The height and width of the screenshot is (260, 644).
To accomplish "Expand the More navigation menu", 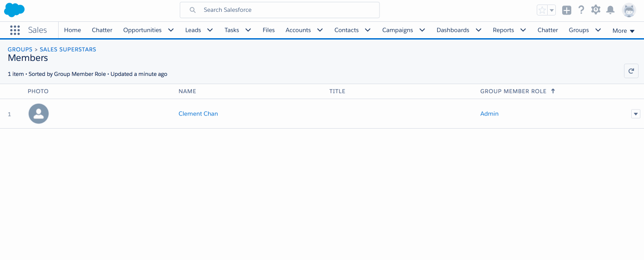I will pos(623,30).
